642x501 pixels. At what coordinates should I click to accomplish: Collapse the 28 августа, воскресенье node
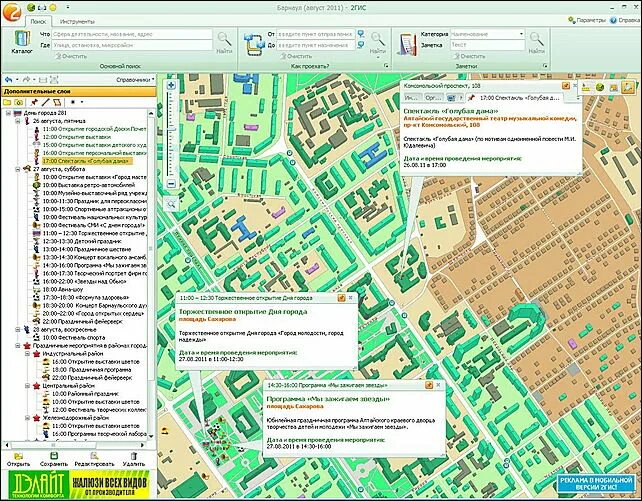[x=18, y=329]
